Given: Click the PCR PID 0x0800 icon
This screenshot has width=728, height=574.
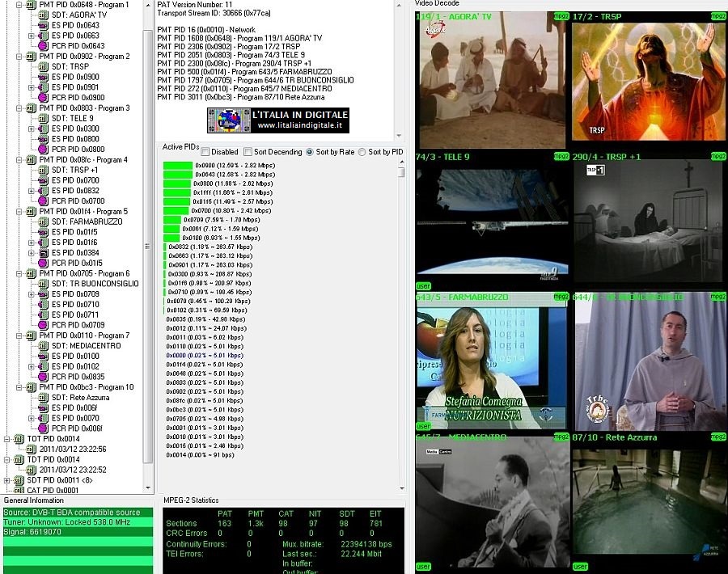Looking at the screenshot, I should click(x=43, y=150).
